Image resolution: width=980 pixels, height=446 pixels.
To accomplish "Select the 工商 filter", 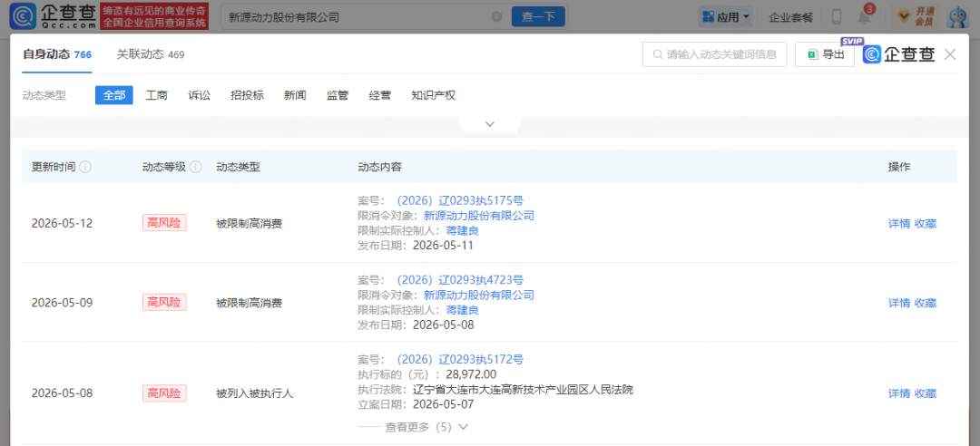I will (x=156, y=95).
